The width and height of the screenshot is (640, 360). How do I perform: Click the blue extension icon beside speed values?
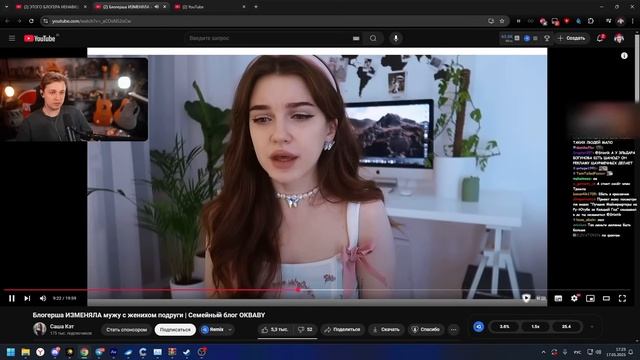pyautogui.click(x=478, y=327)
